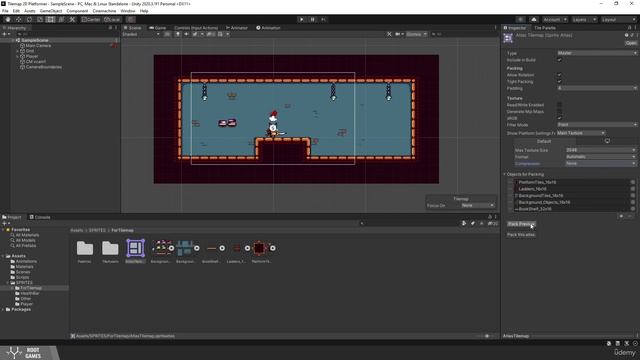Select the Transform tool in the toolbar
This screenshot has height=360, width=640.
61,19
